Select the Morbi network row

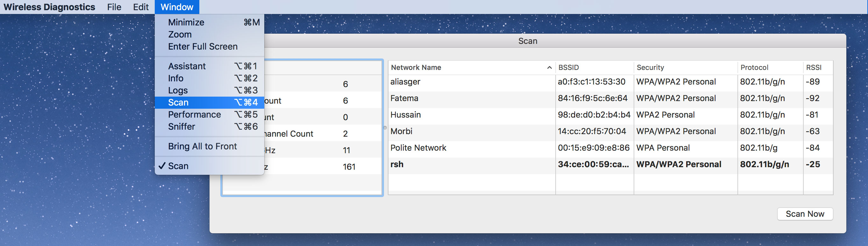611,131
